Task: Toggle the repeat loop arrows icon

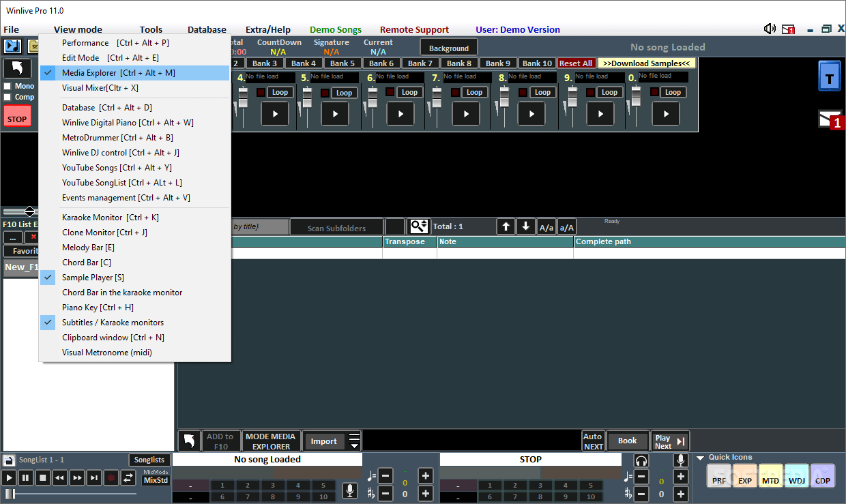Action: coord(128,478)
